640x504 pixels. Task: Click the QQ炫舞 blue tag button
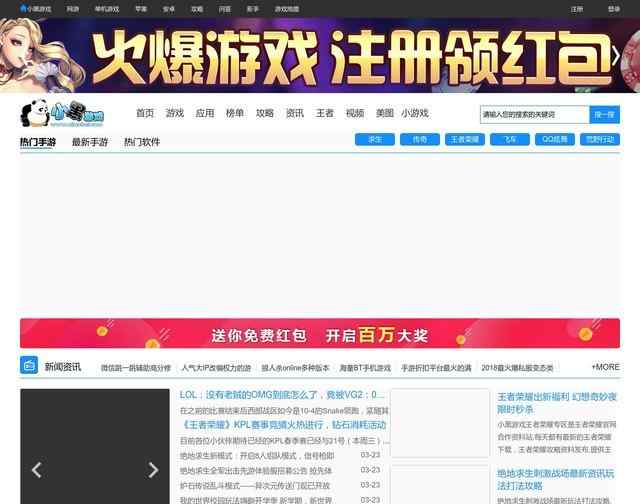pos(555,140)
